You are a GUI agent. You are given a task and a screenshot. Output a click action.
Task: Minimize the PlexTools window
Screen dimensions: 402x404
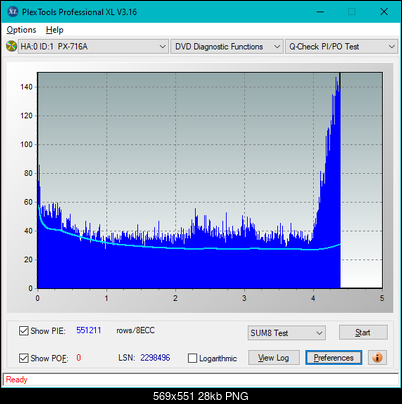pos(320,12)
